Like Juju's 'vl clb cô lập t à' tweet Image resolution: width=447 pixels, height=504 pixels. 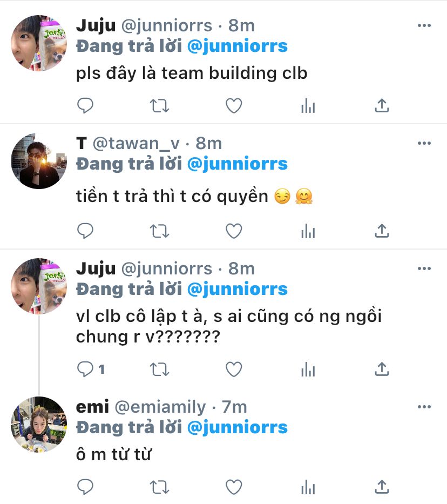pos(234,369)
